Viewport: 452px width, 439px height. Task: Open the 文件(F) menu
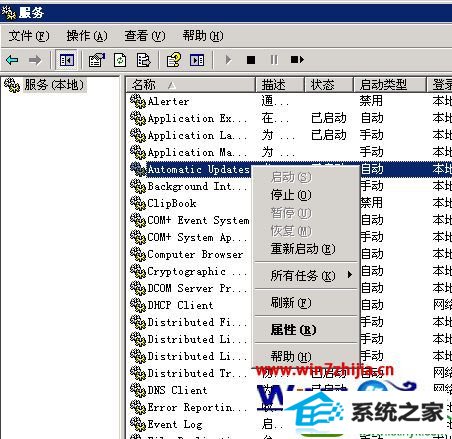click(29, 36)
